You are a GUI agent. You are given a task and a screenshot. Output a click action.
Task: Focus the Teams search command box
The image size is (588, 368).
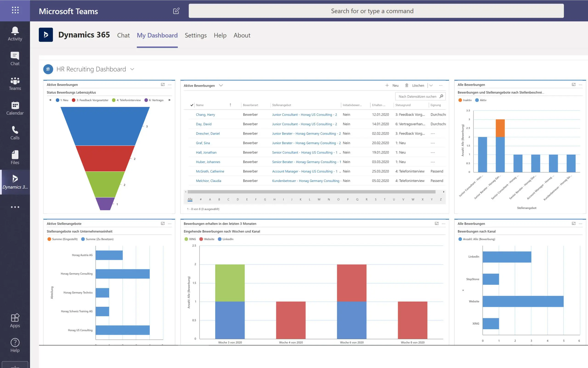[x=376, y=11]
